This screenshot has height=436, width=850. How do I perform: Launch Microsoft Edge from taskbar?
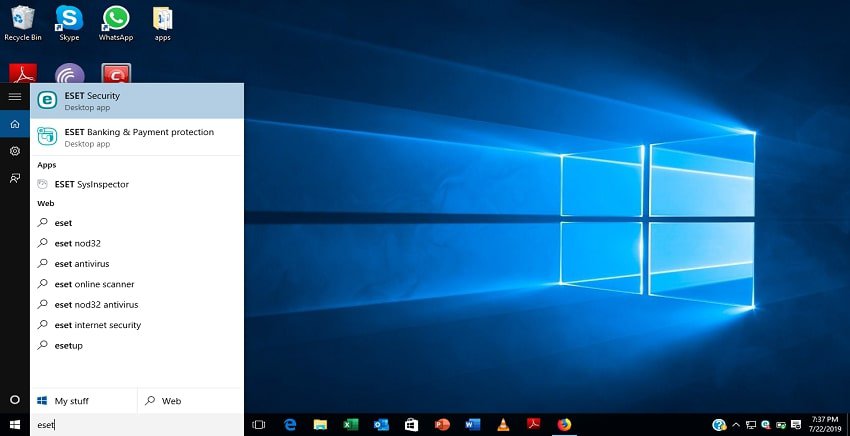[x=290, y=425]
